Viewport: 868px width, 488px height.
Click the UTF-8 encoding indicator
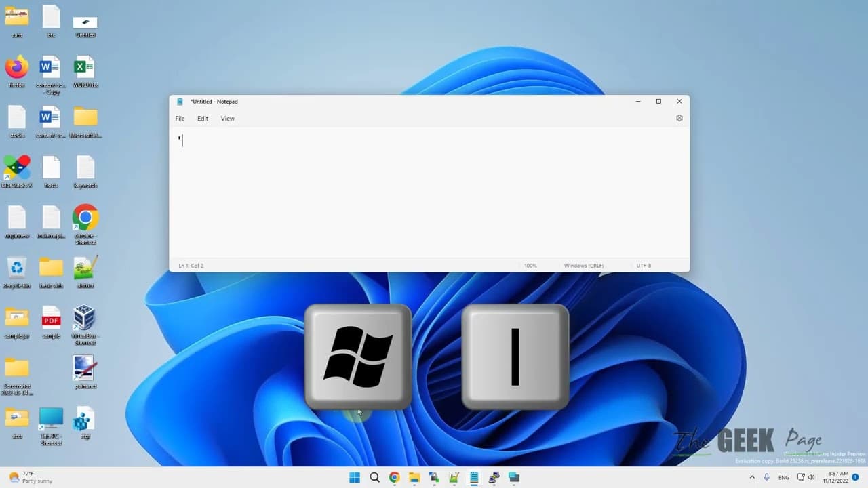click(644, 266)
